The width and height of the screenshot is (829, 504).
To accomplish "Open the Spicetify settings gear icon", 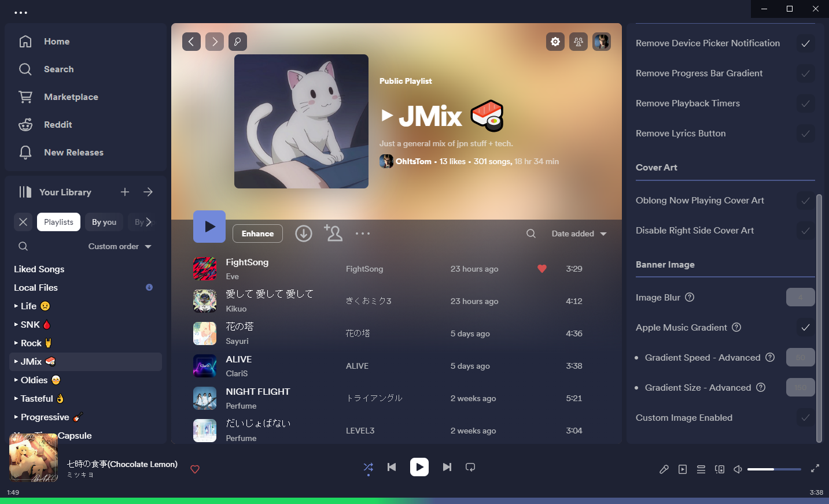I will coord(555,42).
